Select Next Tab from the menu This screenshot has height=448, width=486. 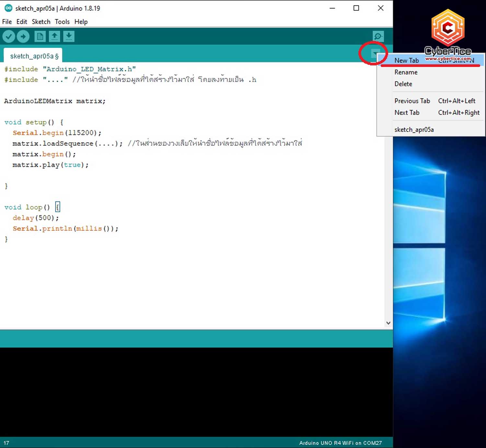[x=407, y=112]
